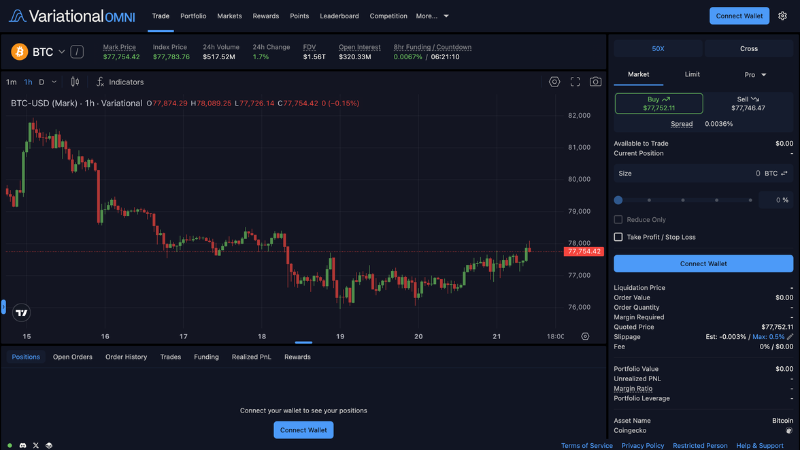Image resolution: width=800 pixels, height=450 pixels.
Task: Open the Portfolio nav tab
Action: (193, 16)
